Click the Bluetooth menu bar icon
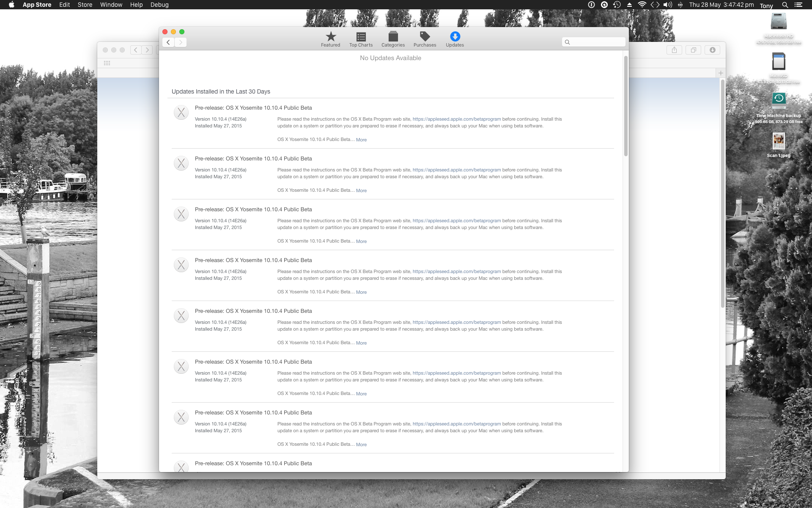The image size is (812, 508). click(680, 5)
